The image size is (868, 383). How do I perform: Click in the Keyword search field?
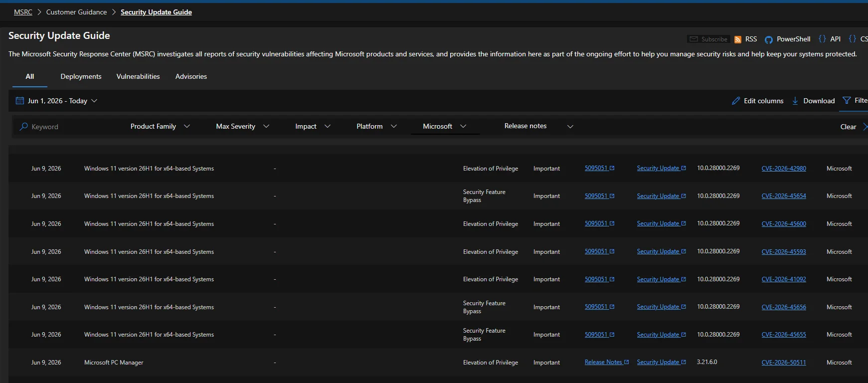coord(67,127)
